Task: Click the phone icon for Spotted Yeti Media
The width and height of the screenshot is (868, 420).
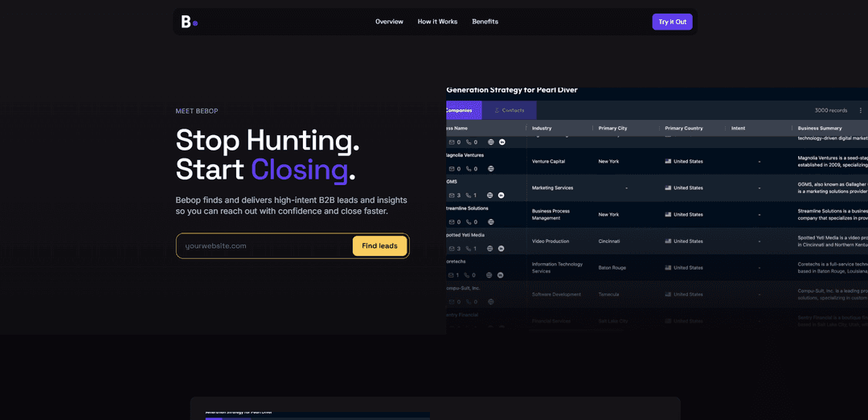Action: tap(469, 249)
